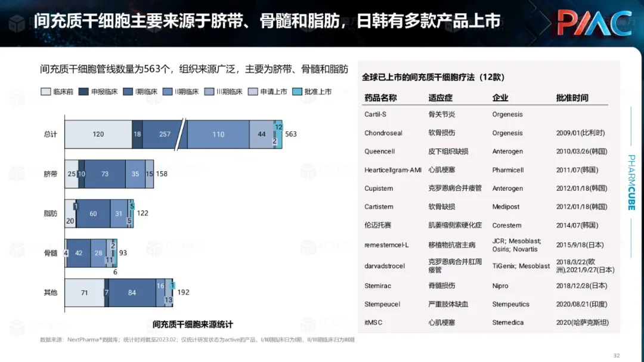Click the 脂肪 bar label
The width and height of the screenshot is (644, 362).
coord(51,214)
